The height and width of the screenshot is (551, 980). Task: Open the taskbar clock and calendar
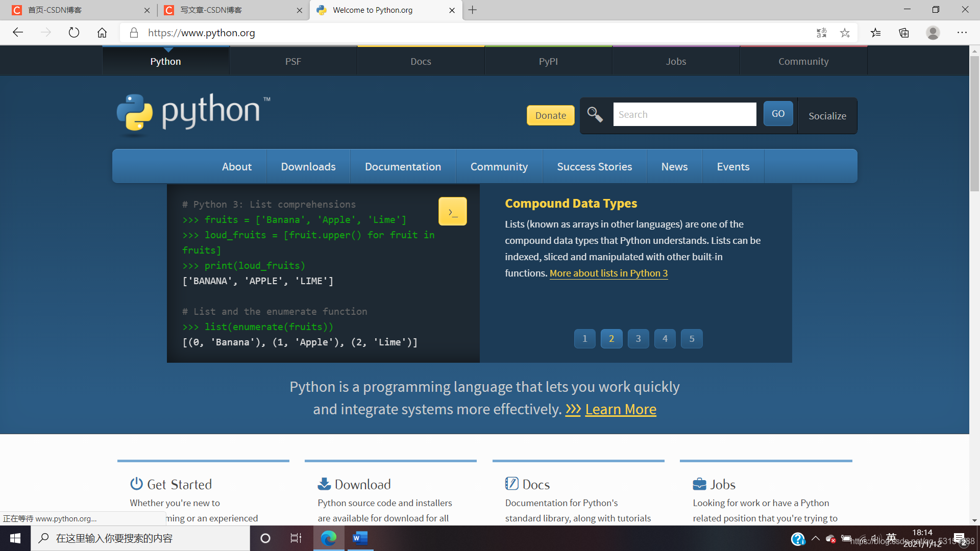point(922,538)
